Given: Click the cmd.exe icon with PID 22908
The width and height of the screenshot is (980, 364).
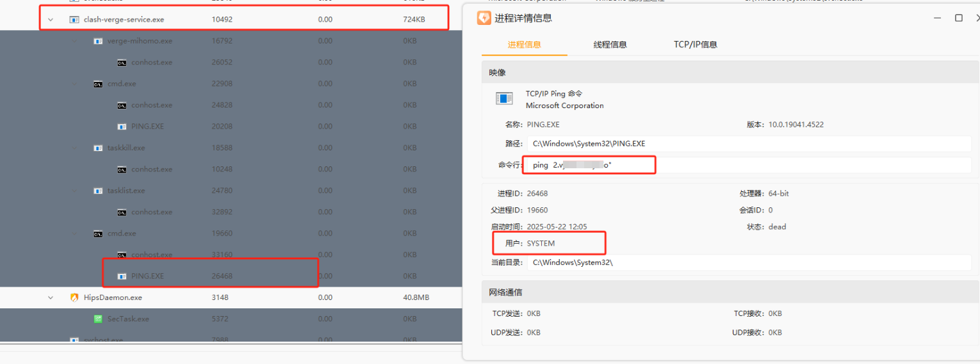Looking at the screenshot, I should [98, 84].
